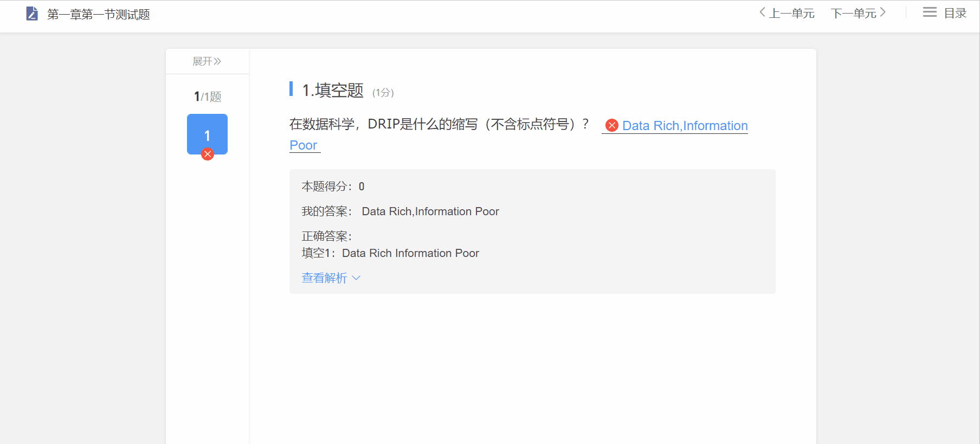Image resolution: width=980 pixels, height=444 pixels.
Task: Click the test document icon beside the title
Action: coord(32,14)
